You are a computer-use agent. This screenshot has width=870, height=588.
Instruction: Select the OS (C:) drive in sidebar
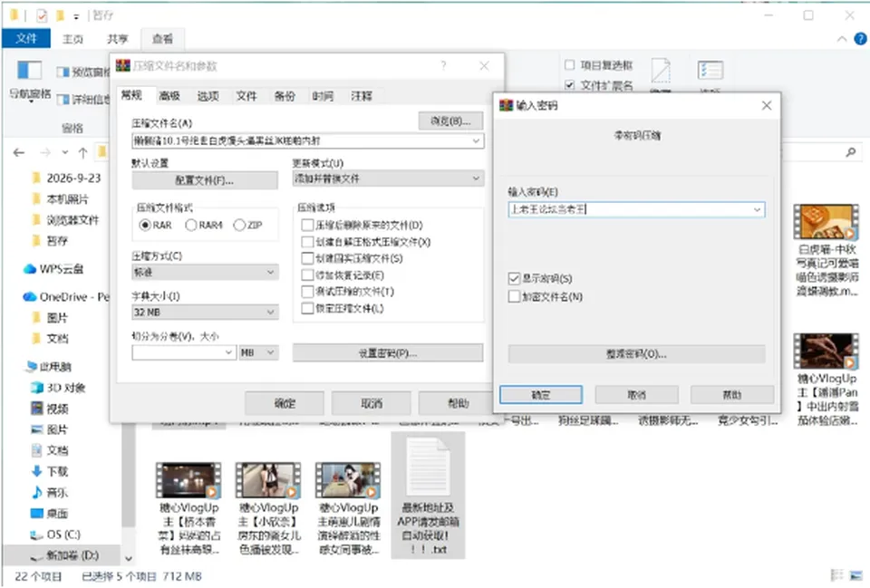click(x=55, y=535)
